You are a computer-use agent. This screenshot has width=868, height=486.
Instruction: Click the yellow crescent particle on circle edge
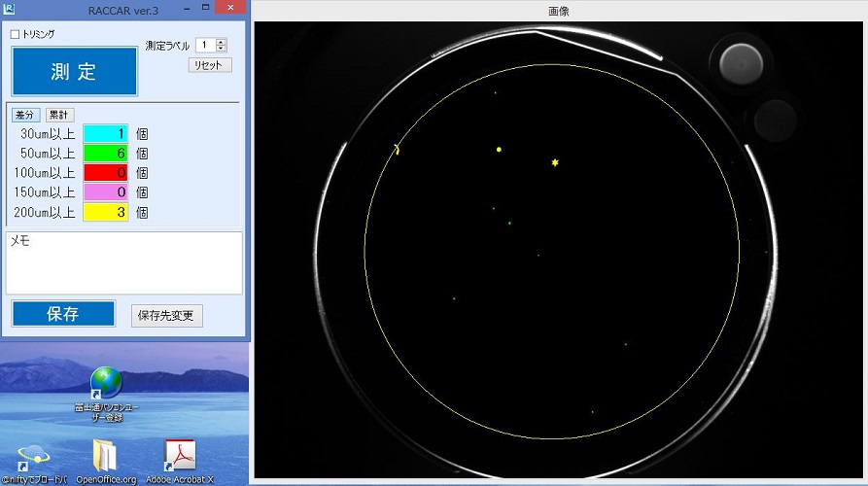397,149
